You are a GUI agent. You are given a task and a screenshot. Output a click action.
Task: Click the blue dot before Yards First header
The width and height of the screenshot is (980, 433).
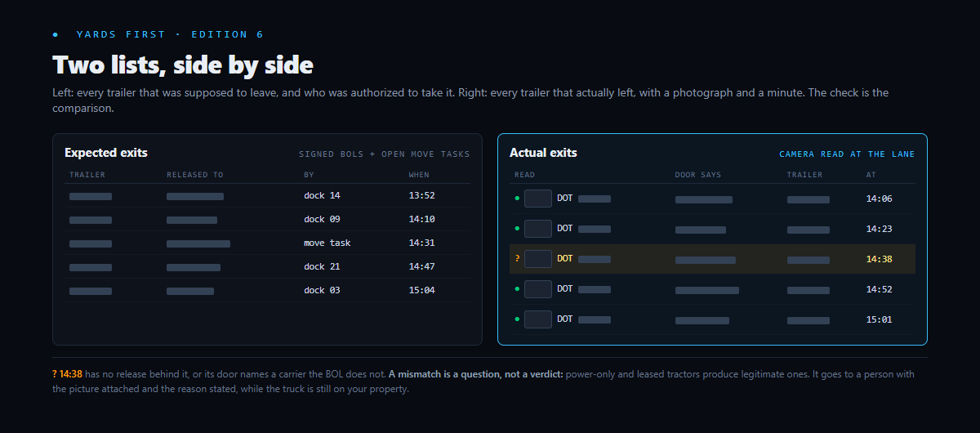pyautogui.click(x=56, y=35)
